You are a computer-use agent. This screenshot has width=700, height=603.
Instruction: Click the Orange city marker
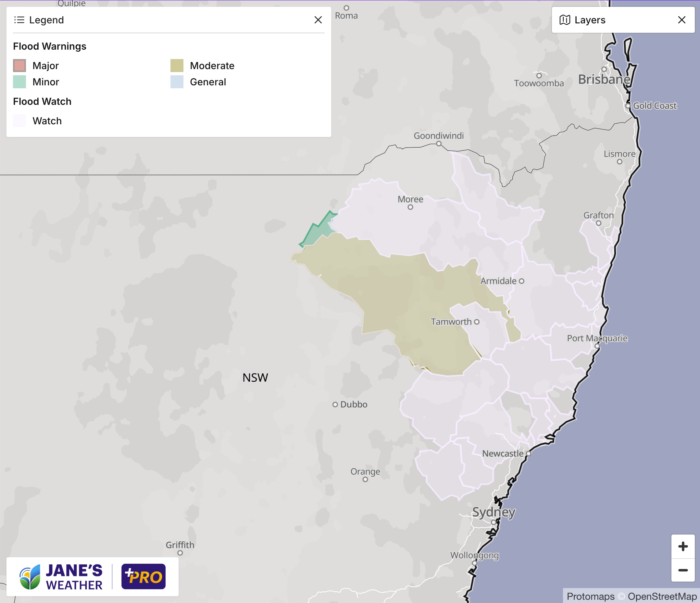365,479
